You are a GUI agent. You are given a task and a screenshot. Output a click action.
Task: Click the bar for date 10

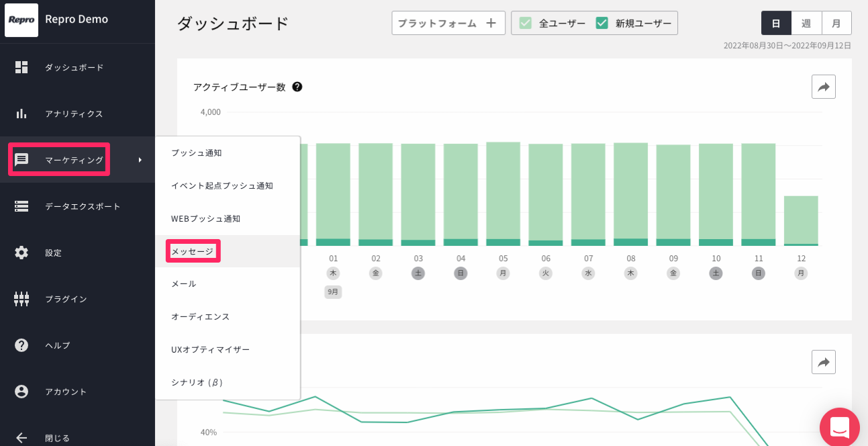[716, 195]
